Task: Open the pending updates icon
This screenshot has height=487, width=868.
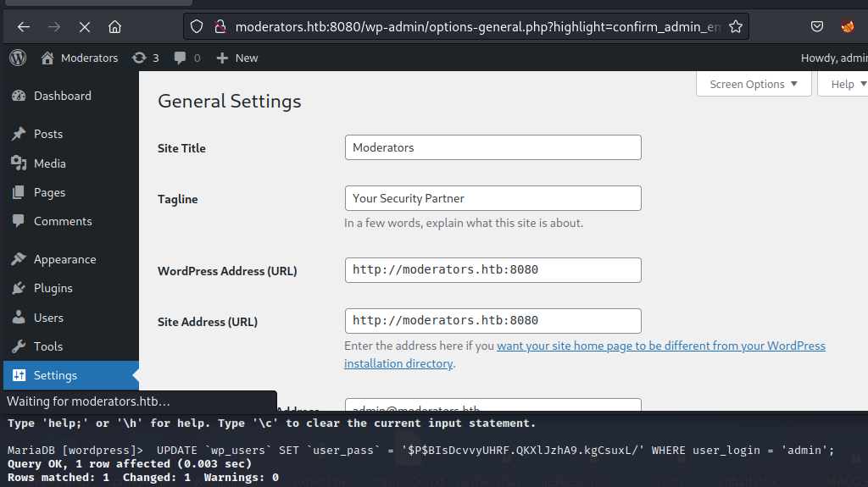Action: [140, 58]
